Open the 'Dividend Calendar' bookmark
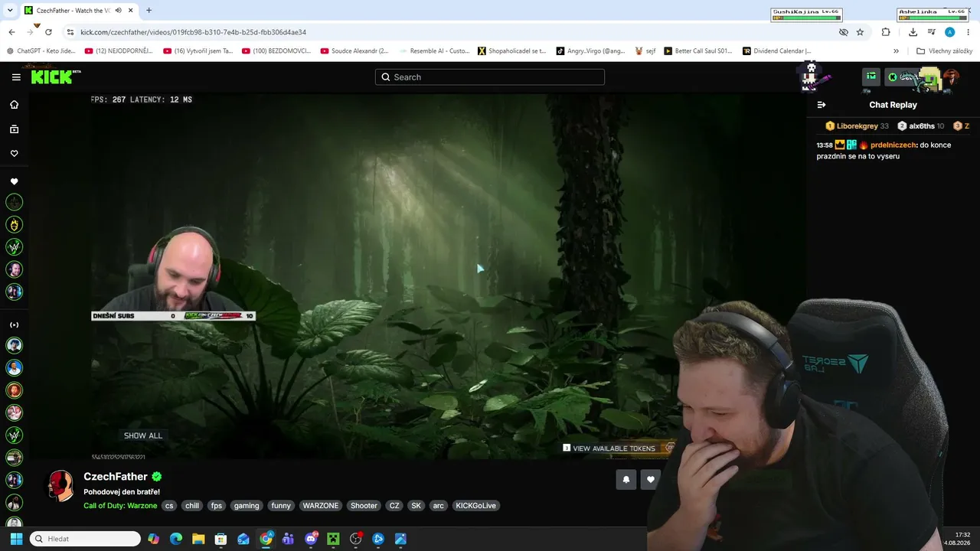Screen dimensions: 980x551 pos(776,51)
